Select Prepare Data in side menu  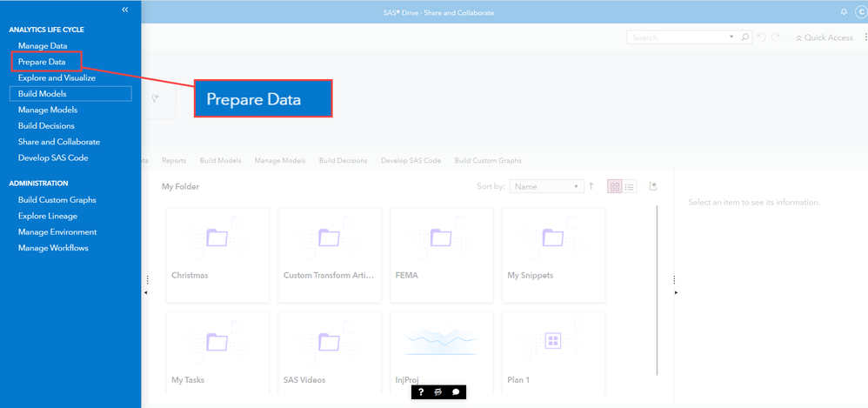pyautogui.click(x=42, y=62)
